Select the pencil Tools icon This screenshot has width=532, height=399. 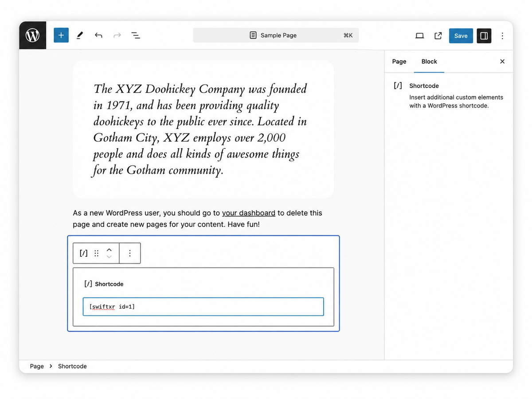(80, 35)
